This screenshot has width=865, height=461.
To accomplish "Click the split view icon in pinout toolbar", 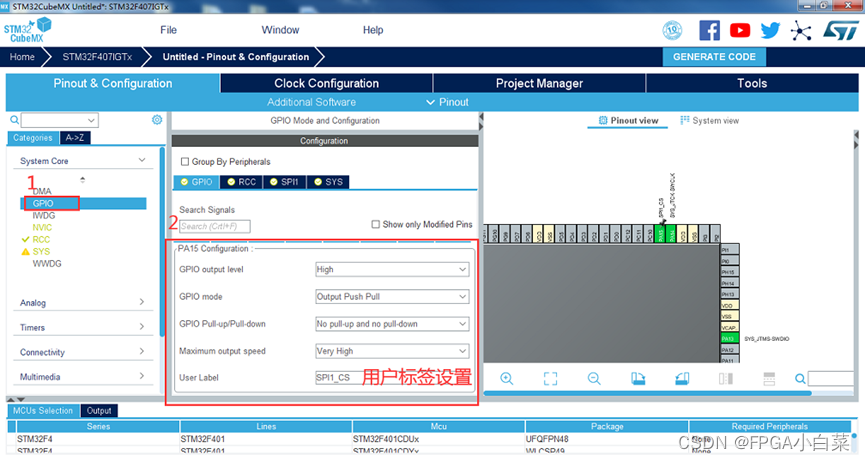I will (x=726, y=378).
